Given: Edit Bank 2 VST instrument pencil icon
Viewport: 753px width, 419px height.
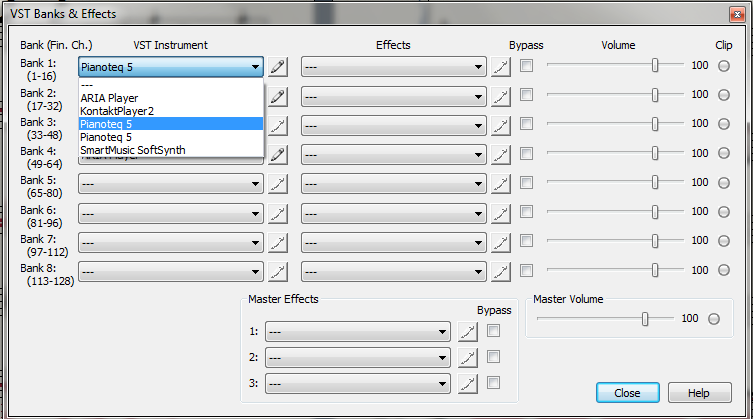Looking at the screenshot, I should (x=278, y=97).
